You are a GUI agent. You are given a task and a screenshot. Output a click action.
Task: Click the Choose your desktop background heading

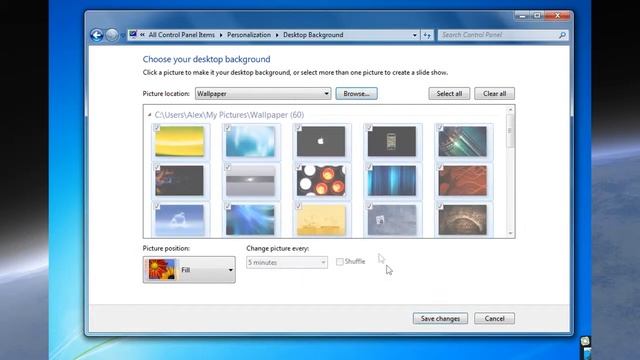[x=207, y=59]
